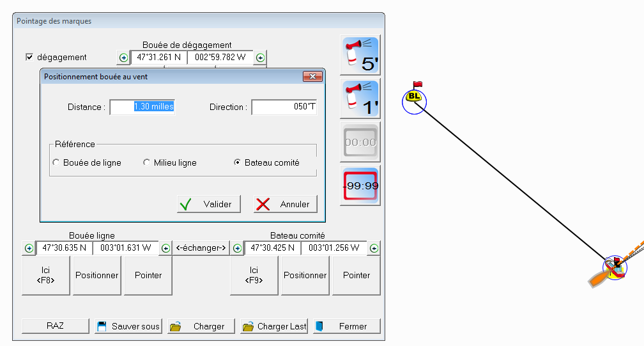
Task: Click the yellow BL buoy marker on map
Action: (x=414, y=97)
